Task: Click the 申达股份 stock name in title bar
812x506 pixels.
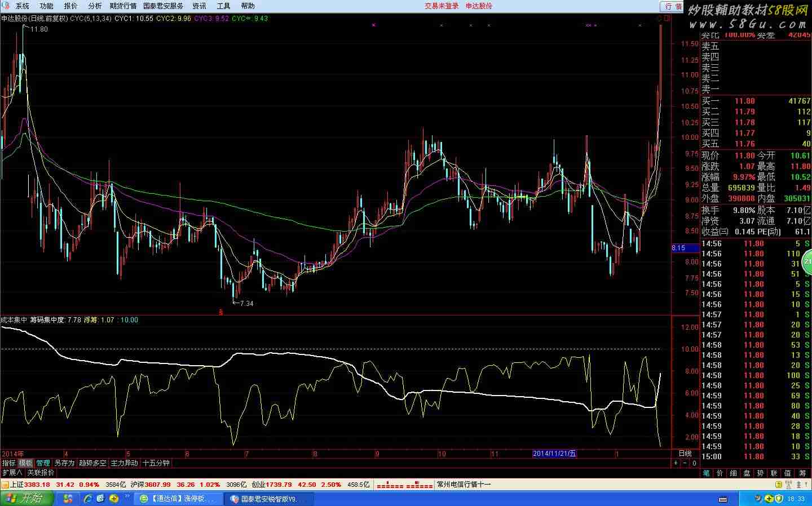Action: point(479,6)
